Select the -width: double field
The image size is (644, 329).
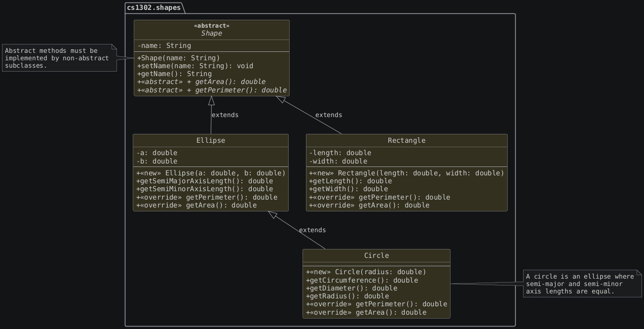pyautogui.click(x=338, y=161)
